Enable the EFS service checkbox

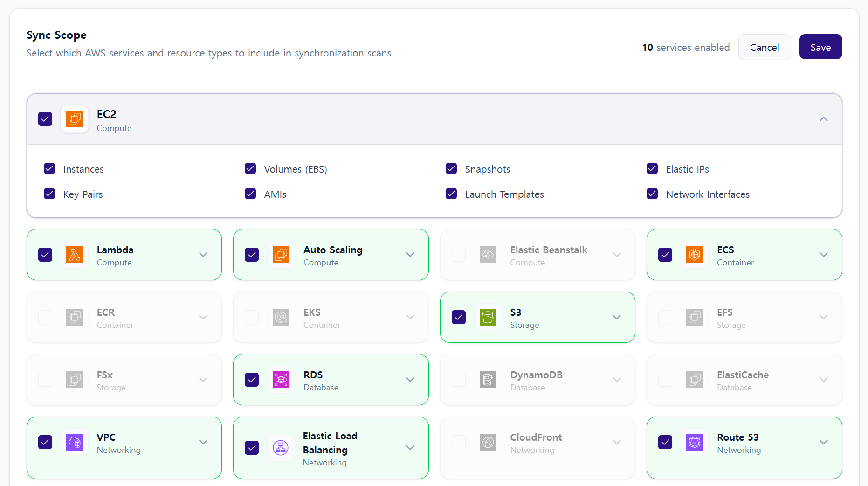coord(665,317)
